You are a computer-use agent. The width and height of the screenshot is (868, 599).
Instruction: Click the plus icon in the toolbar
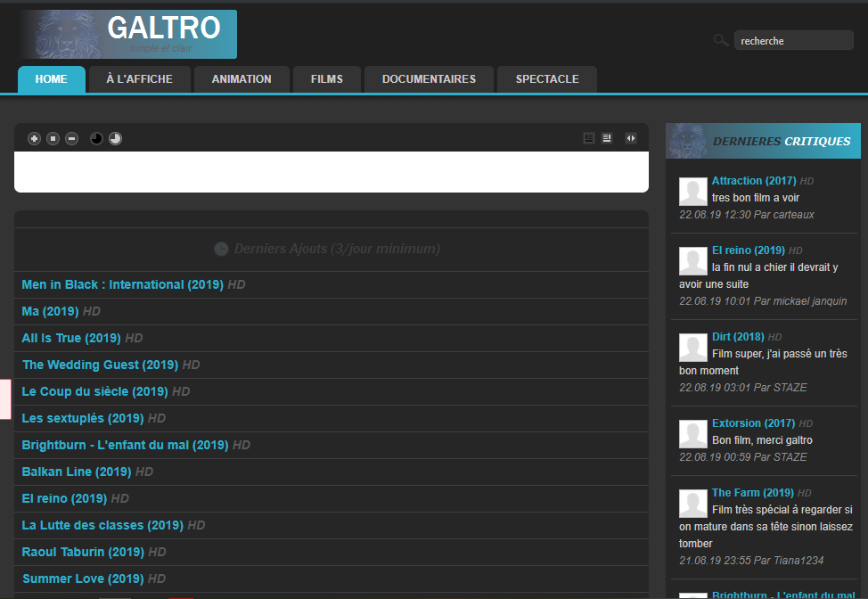pyautogui.click(x=35, y=138)
